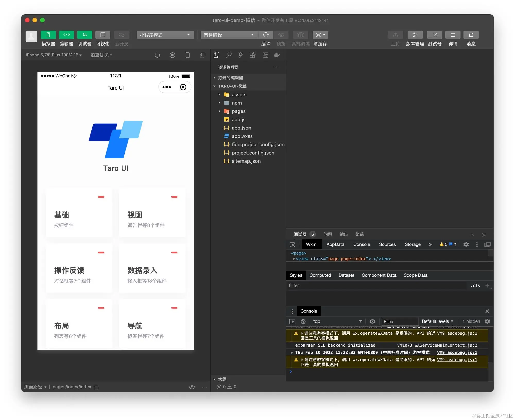The height and width of the screenshot is (420, 515).
Task: Click the element inspector arrow in debugger
Action: coord(293,245)
